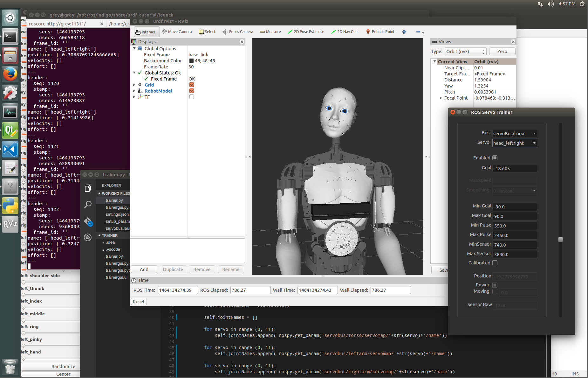Viewport: 588px width, 378px height.
Task: Enable the TF display checkbox
Action: click(x=192, y=97)
